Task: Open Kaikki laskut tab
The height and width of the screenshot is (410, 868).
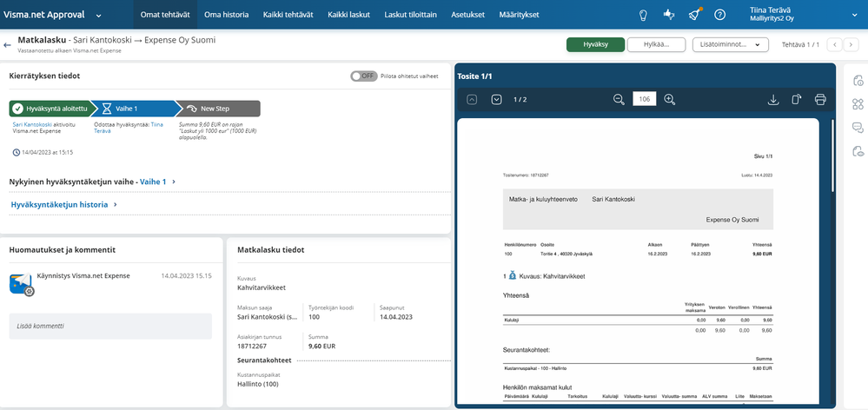Action: (x=348, y=15)
